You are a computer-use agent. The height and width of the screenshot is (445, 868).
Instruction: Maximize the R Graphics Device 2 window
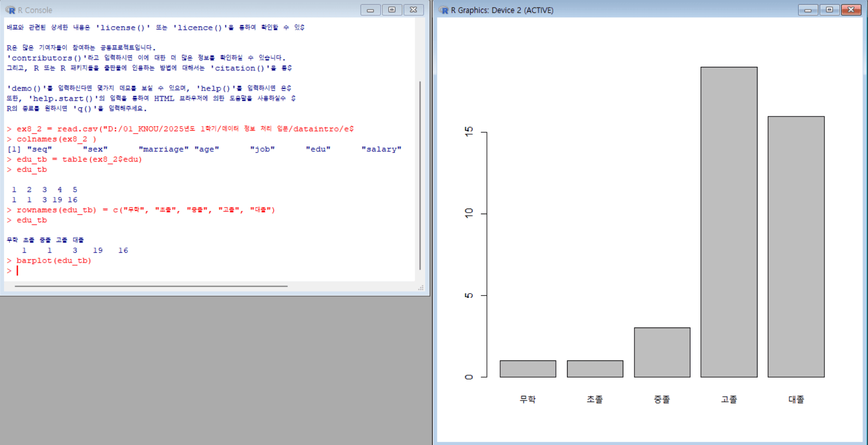coord(829,10)
